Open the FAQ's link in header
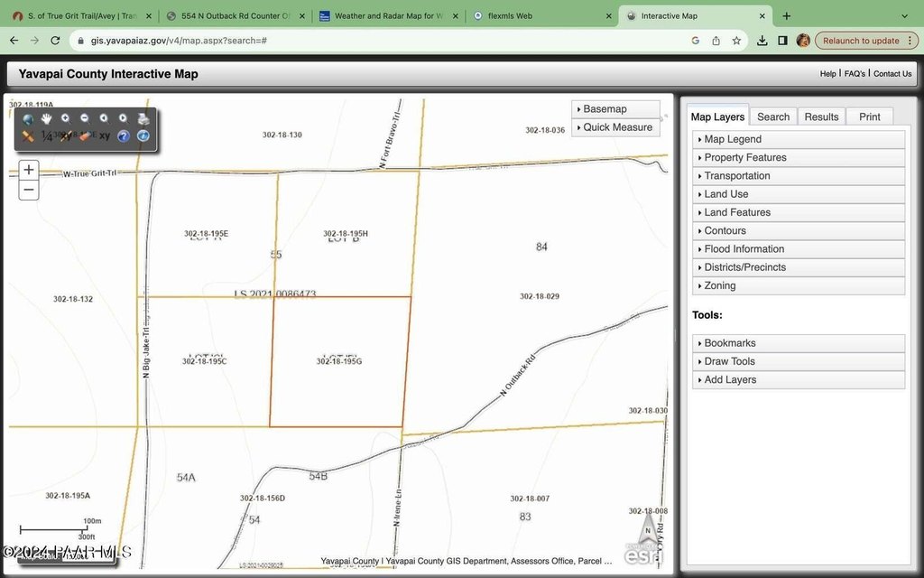The image size is (924, 578). 855,74
